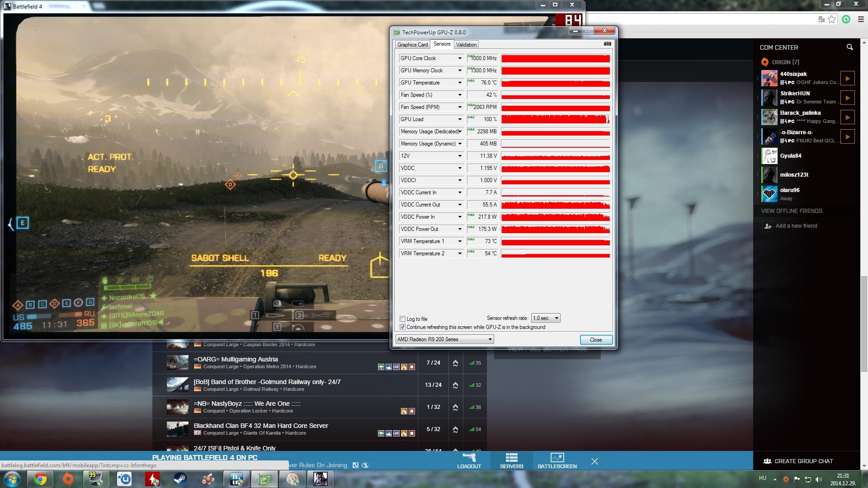Expand the AMD Radeon R9 200 dropdown

pyautogui.click(x=444, y=339)
